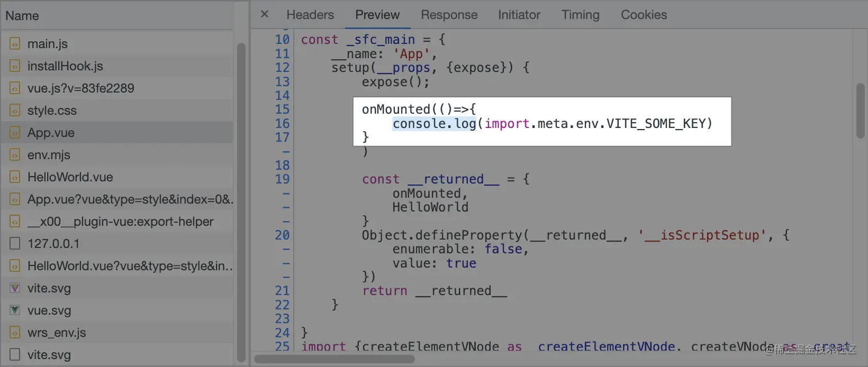868x367 pixels.
Task: Select the 127.0.0.1 request
Action: pos(117,244)
